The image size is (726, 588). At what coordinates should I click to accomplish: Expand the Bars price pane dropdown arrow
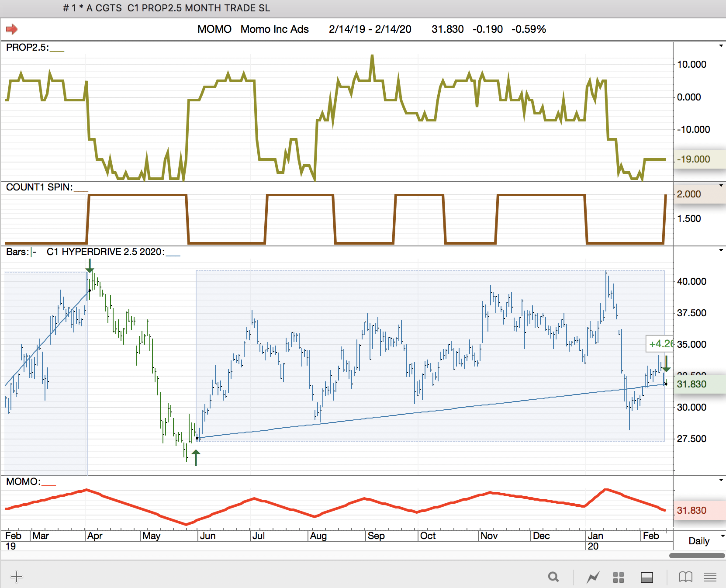coord(721,250)
